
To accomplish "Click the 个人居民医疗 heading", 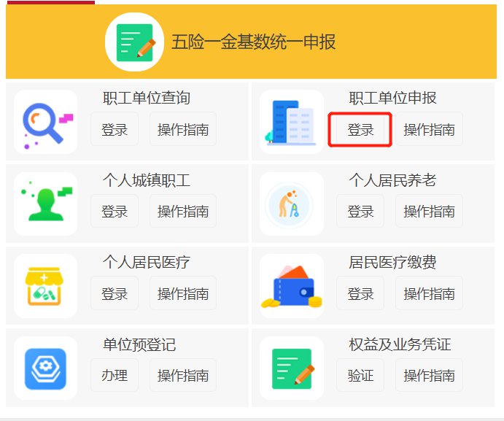I will (x=147, y=262).
